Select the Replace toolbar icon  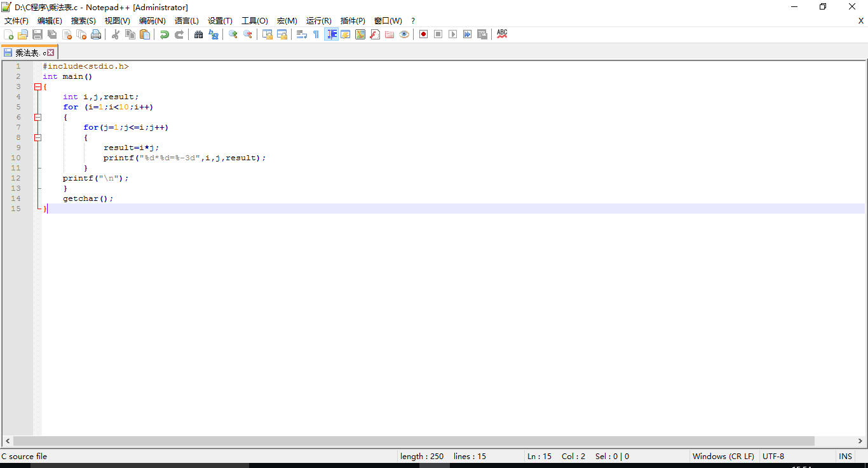(x=214, y=34)
